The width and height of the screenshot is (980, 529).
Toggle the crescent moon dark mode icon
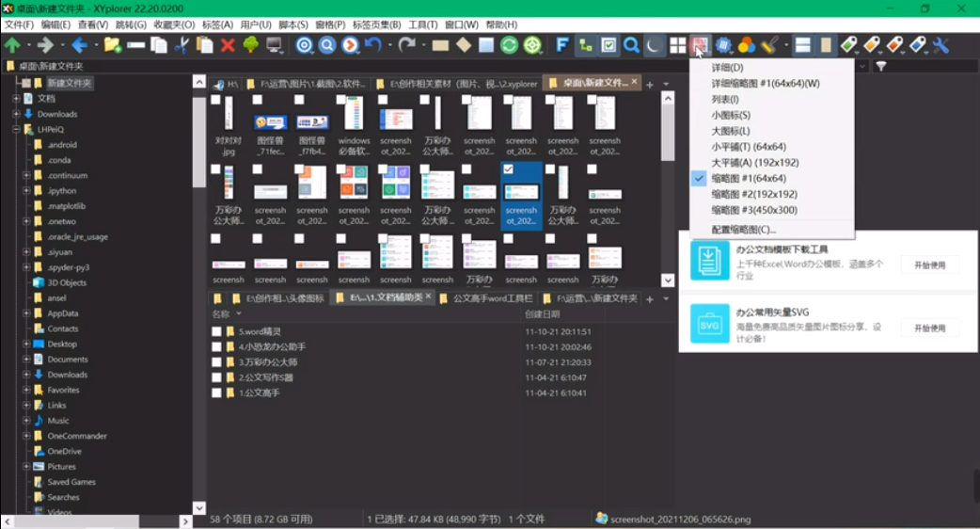(655, 45)
